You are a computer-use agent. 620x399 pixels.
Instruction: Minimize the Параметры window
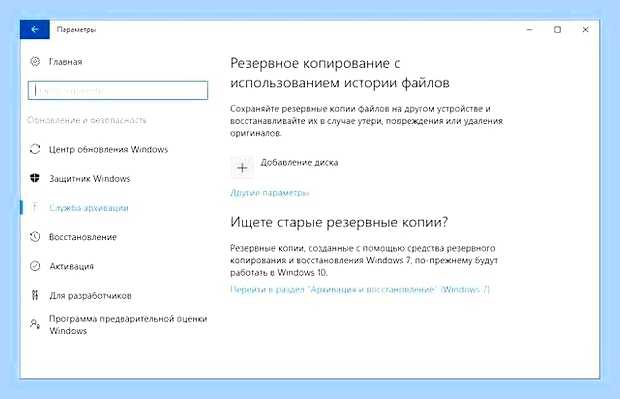coord(529,29)
